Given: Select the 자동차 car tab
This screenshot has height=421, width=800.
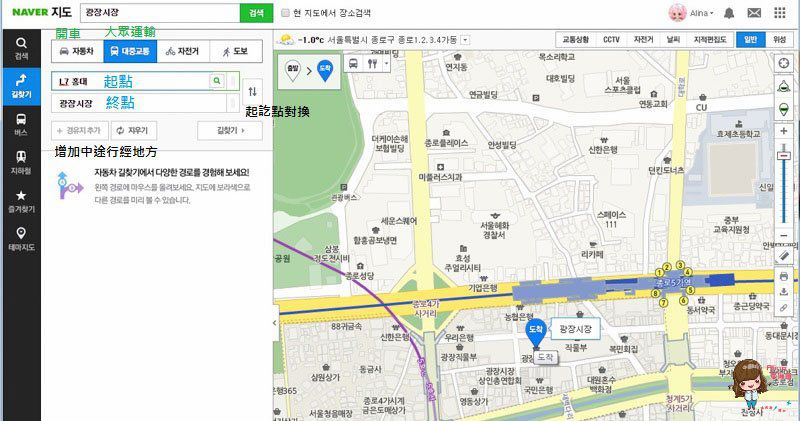Looking at the screenshot, I should pyautogui.click(x=78, y=51).
